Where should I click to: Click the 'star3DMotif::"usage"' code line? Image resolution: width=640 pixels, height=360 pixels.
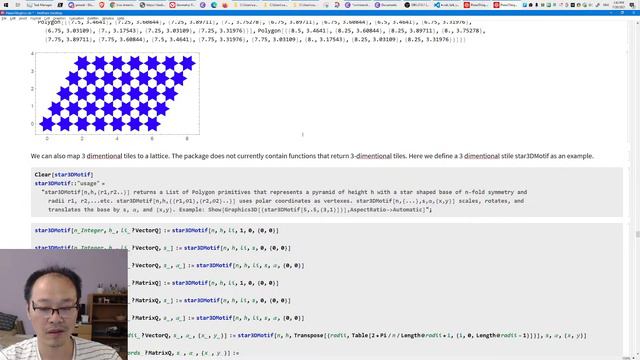[x=69, y=183]
